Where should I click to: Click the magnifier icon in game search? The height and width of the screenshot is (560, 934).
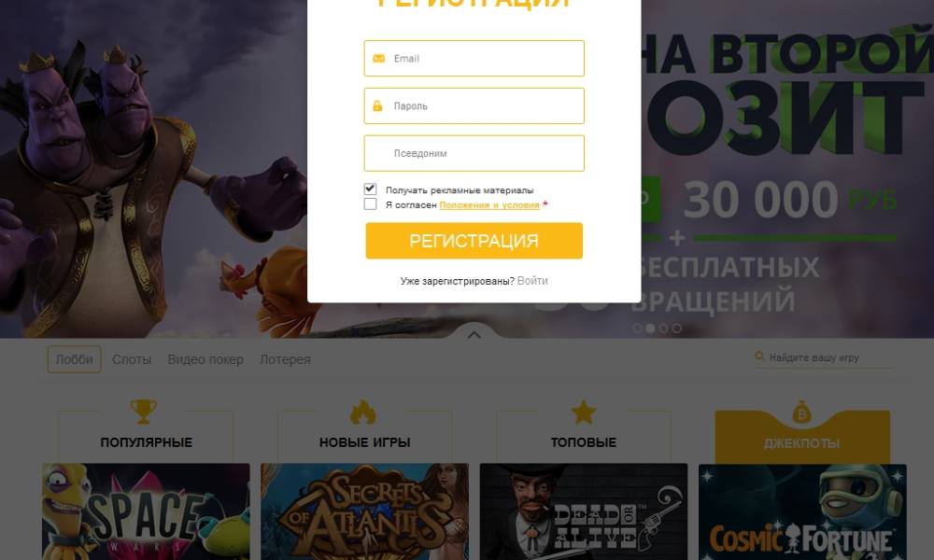[x=759, y=356]
